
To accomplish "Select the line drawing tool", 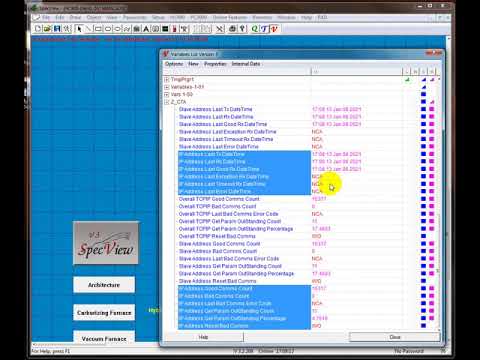I will [88, 29].
